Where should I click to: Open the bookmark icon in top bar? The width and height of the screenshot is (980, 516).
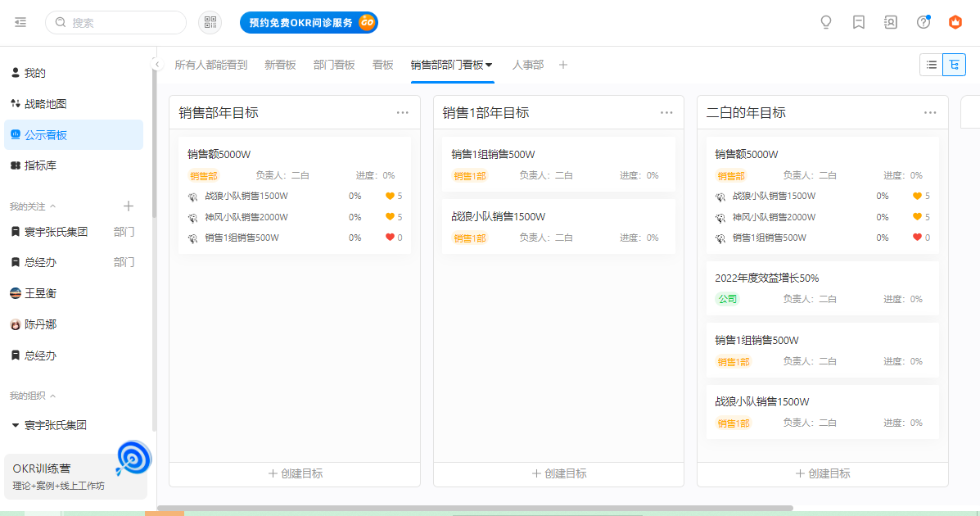tap(859, 22)
